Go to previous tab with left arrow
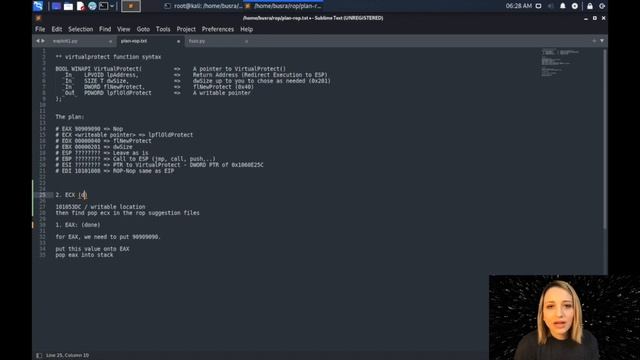Viewport: 640px width, 360px height. click(38, 41)
